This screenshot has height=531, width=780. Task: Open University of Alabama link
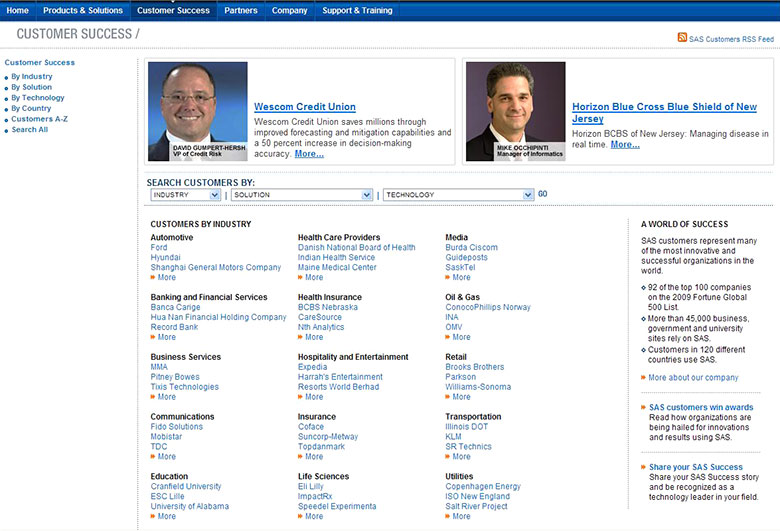pyautogui.click(x=190, y=506)
